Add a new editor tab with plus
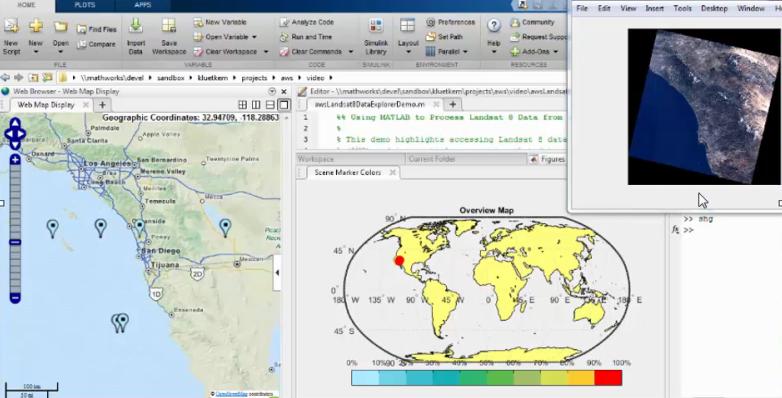This screenshot has height=398, width=782. pos(453,104)
